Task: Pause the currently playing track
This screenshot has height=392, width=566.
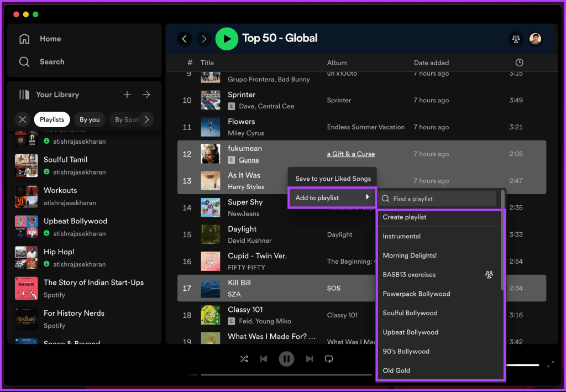Action: point(286,358)
